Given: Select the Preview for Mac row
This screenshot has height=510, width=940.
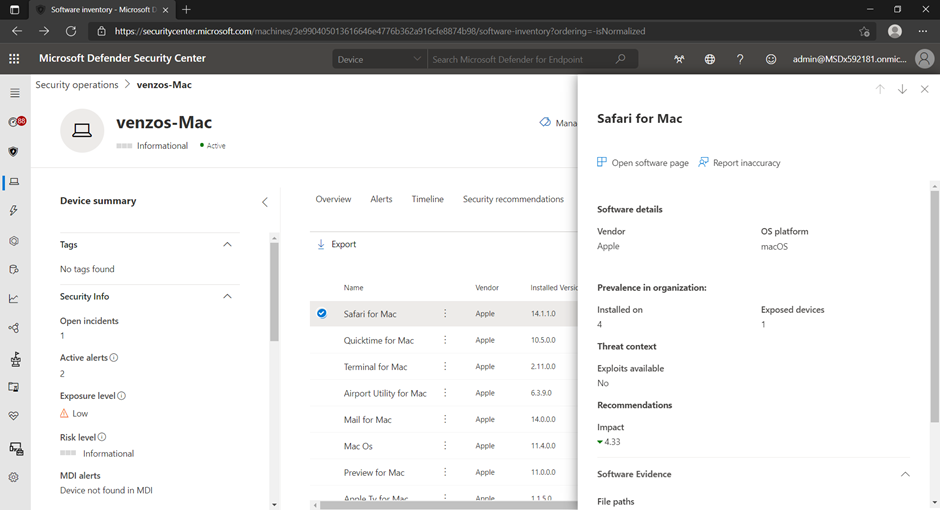Looking at the screenshot, I should tap(444, 472).
